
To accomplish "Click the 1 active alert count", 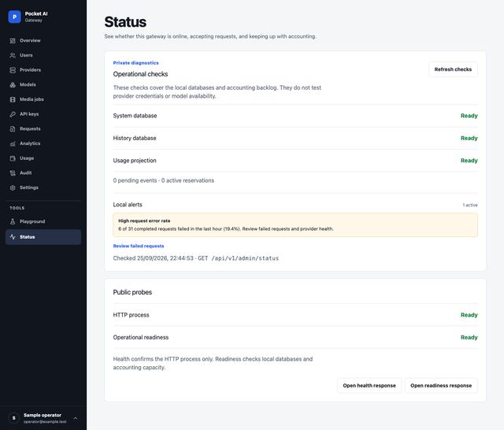I will [470, 205].
